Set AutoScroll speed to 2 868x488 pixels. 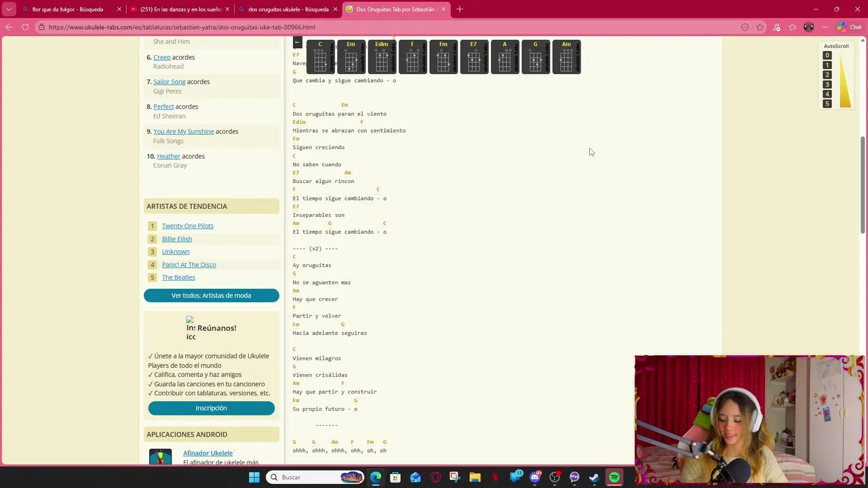(x=827, y=75)
